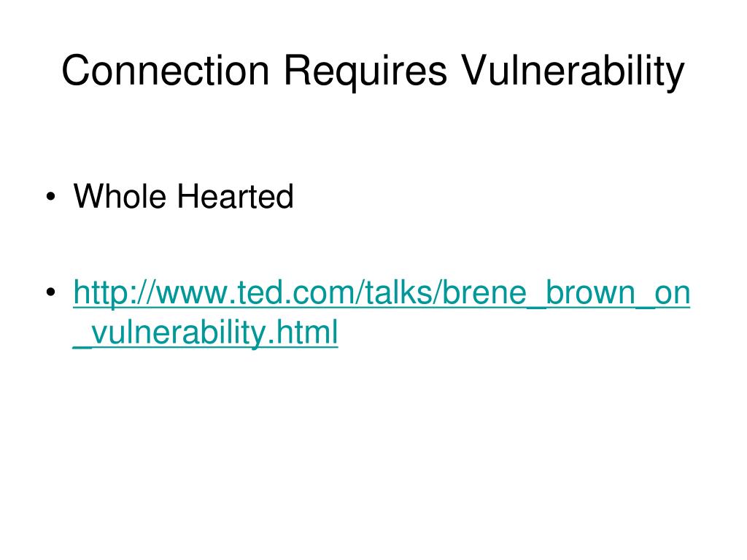Click the word 'Hearted' in first bullet
747x560 pixels.
point(236,196)
